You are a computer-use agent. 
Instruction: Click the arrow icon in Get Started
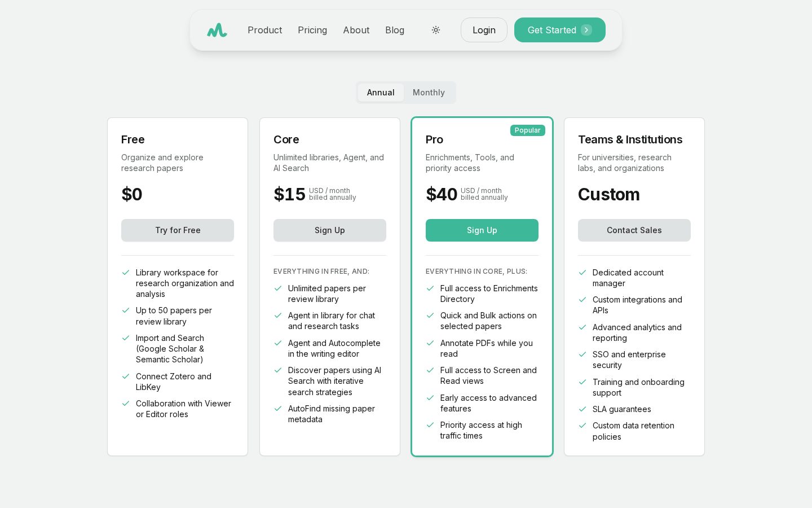(x=586, y=30)
